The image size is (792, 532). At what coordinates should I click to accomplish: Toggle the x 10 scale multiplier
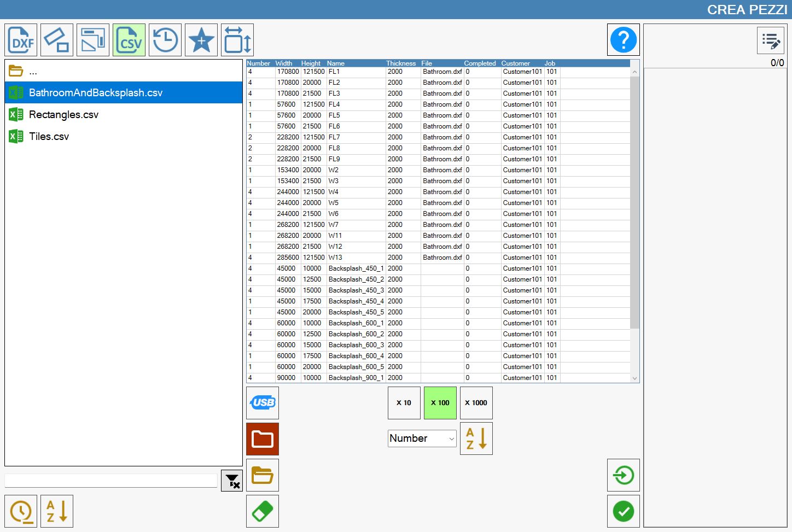click(x=404, y=403)
